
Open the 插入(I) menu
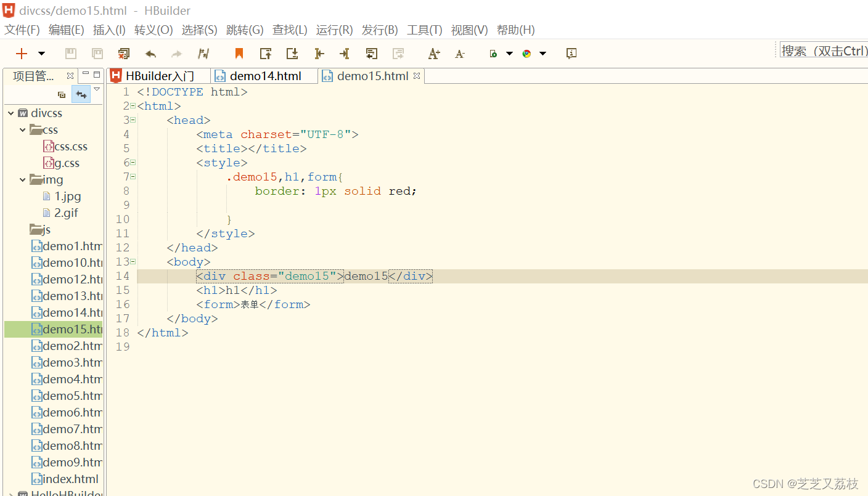[109, 30]
